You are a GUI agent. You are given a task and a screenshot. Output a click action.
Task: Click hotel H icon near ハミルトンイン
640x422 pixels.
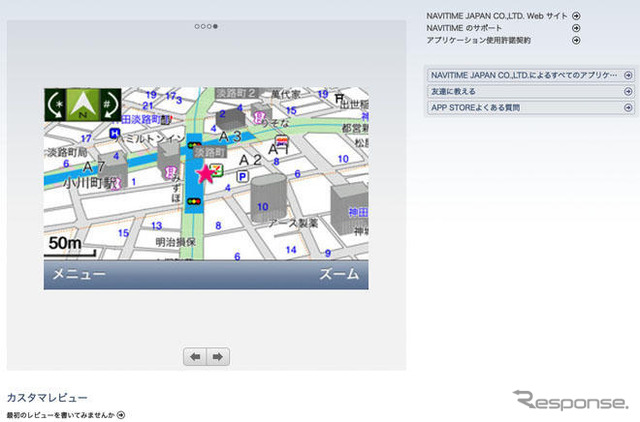tap(115, 133)
